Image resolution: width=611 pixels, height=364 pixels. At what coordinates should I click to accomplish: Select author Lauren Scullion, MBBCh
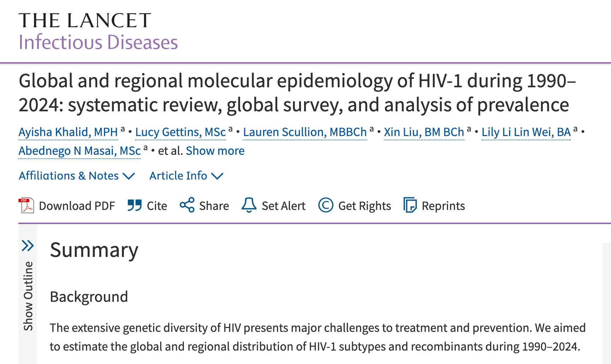coord(305,132)
